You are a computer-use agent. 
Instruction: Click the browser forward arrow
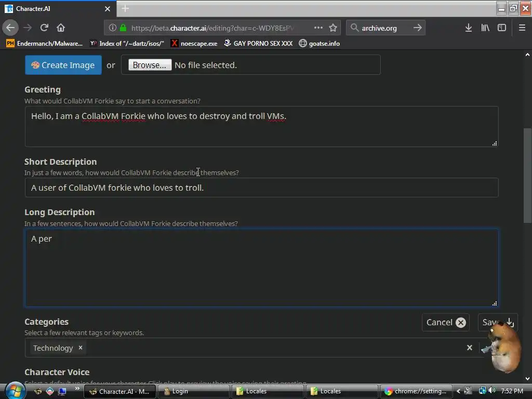pos(28,28)
